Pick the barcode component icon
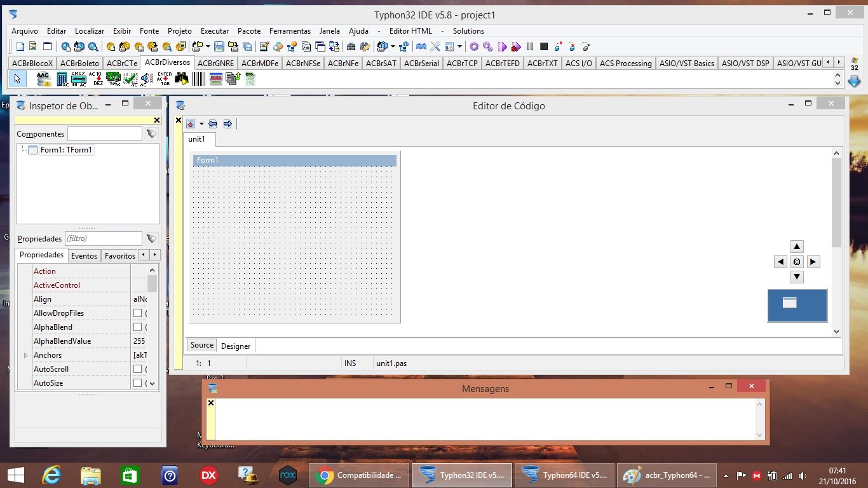Viewport: 868px width, 488px height. (x=199, y=79)
